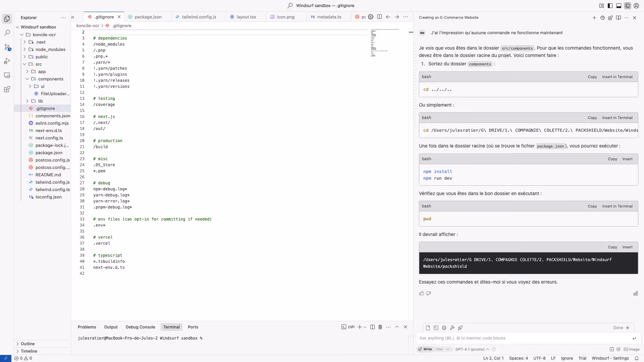Click the thumbs down feedback icon
This screenshot has width=644, height=362.
pos(428,293)
